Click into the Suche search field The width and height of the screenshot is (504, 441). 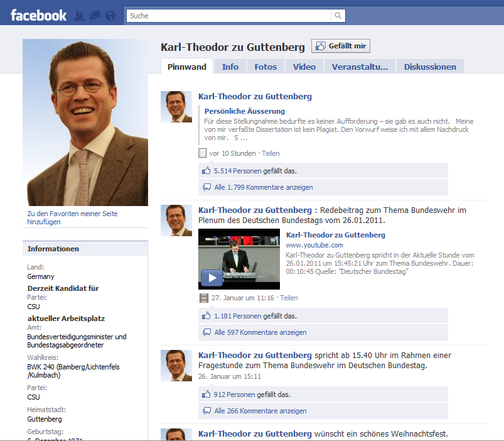(x=229, y=16)
